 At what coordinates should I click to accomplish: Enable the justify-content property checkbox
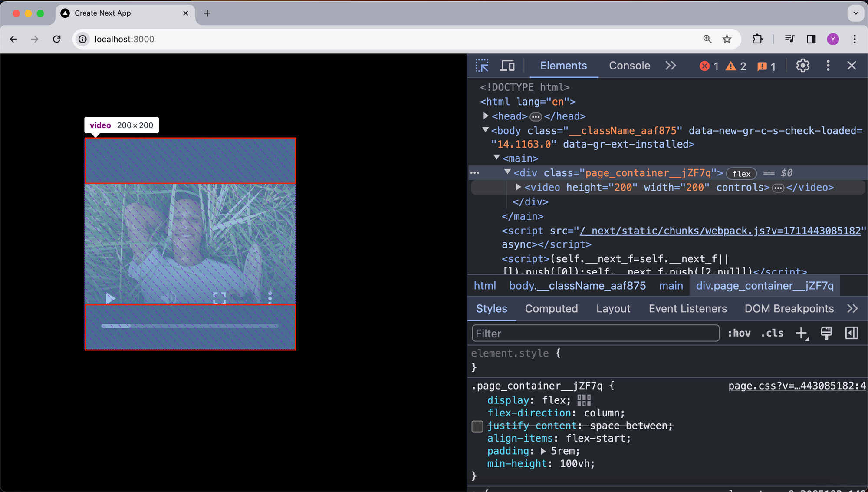[477, 426]
